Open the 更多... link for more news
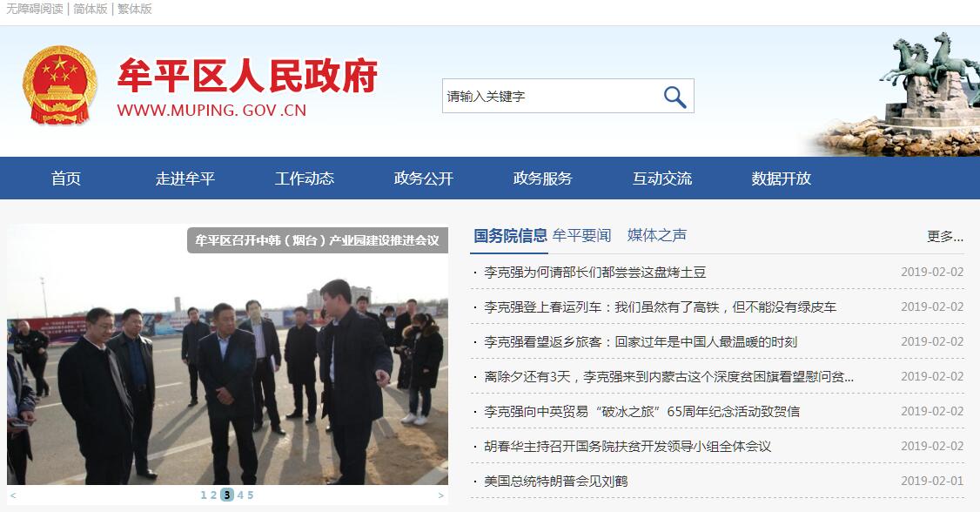This screenshot has width=980, height=512. pos(944,236)
